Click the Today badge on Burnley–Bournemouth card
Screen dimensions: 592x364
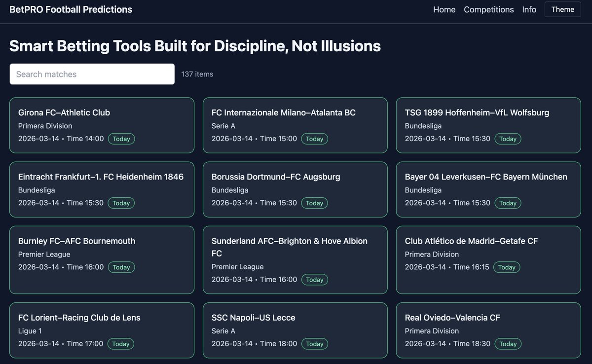click(121, 267)
